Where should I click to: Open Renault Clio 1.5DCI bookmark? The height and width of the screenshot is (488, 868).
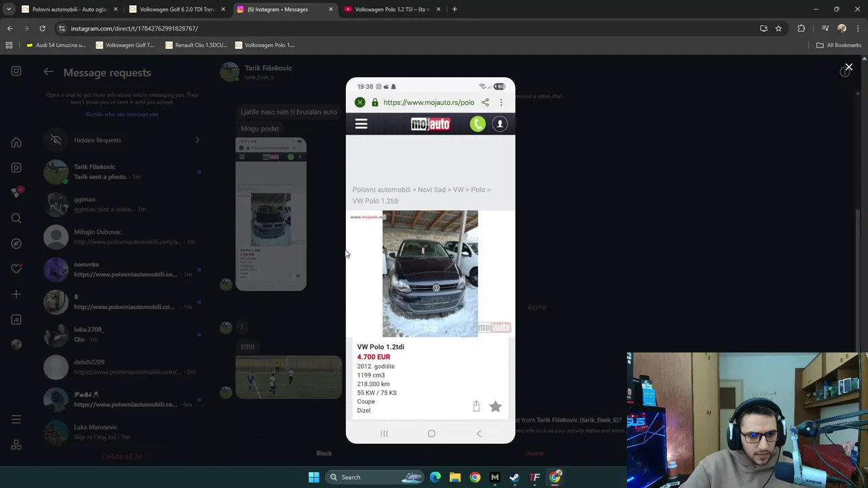tap(195, 45)
